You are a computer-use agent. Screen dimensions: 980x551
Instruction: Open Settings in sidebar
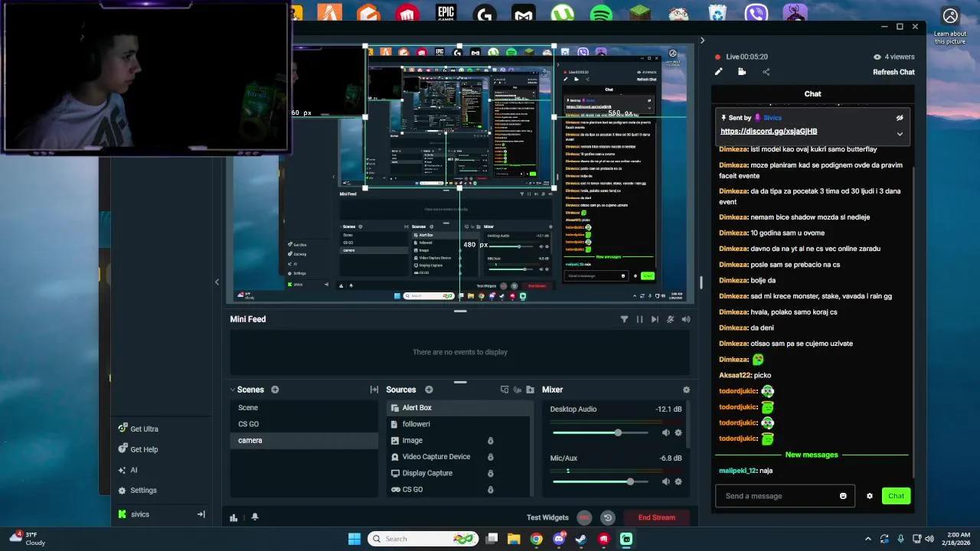[x=138, y=491]
